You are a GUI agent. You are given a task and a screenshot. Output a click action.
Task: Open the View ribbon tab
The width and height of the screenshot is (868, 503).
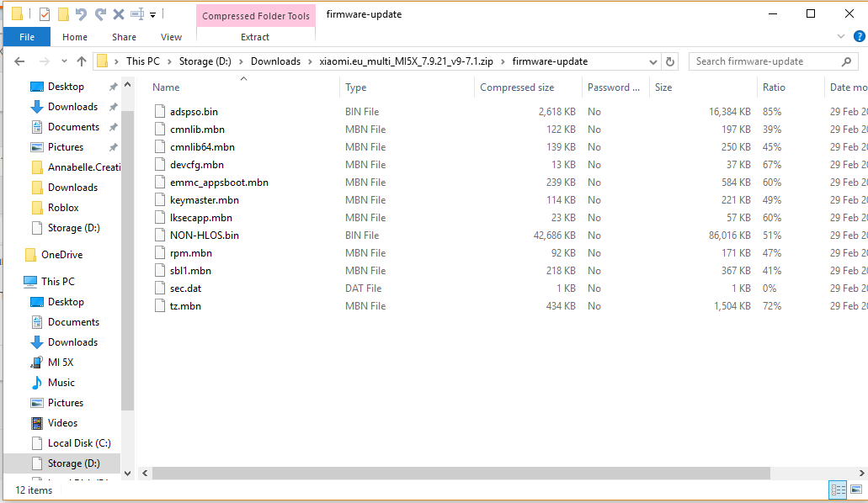171,37
